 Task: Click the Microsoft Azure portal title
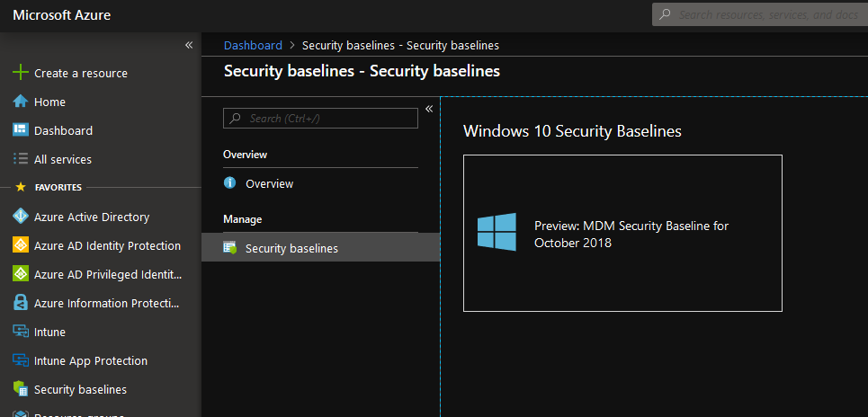pos(61,15)
